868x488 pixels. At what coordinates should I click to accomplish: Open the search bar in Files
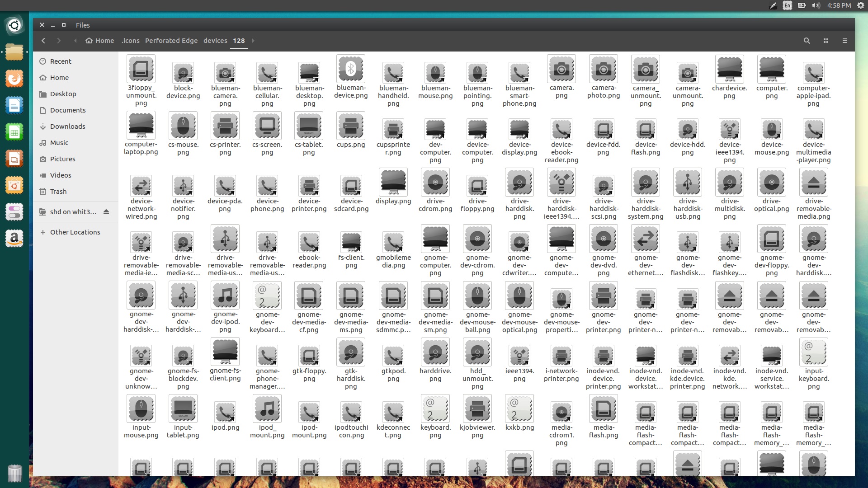click(x=807, y=41)
